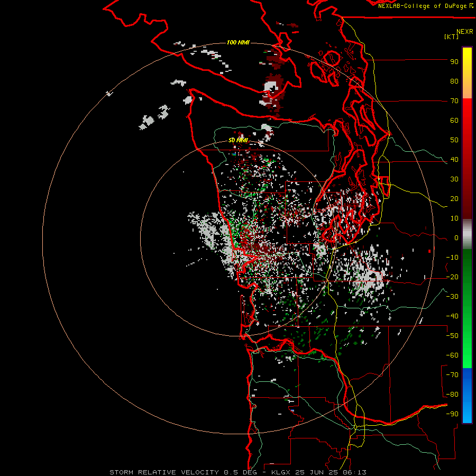The width and height of the screenshot is (476, 476).
Task: Select the positive 20 scale value
Action: (454, 199)
